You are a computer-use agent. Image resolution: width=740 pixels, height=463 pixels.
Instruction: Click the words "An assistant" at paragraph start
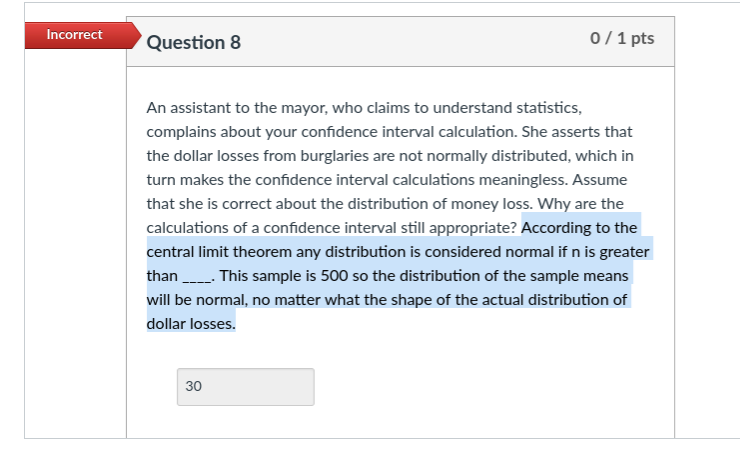pos(188,108)
